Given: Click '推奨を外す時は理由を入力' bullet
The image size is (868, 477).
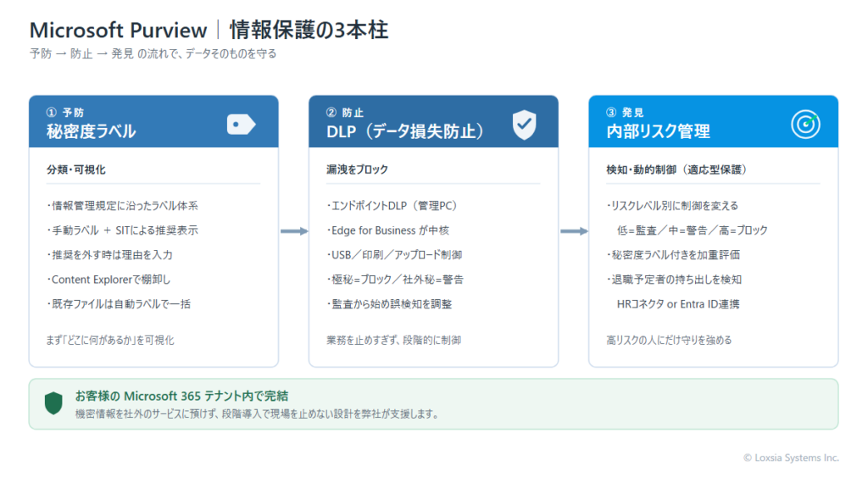Looking at the screenshot, I should [109, 254].
